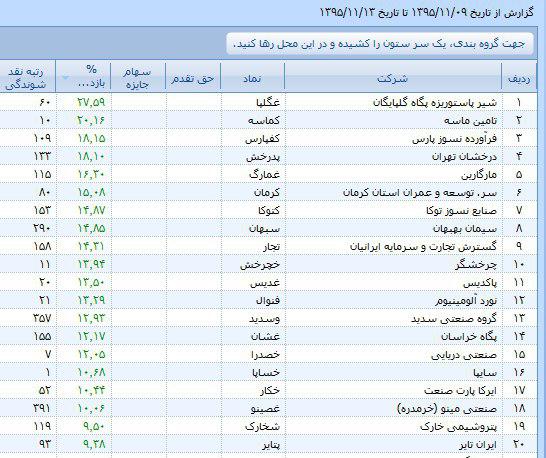This screenshot has width=546, height=458.
Task: Click liquidity rank ۲۹۰
Action: point(42,228)
